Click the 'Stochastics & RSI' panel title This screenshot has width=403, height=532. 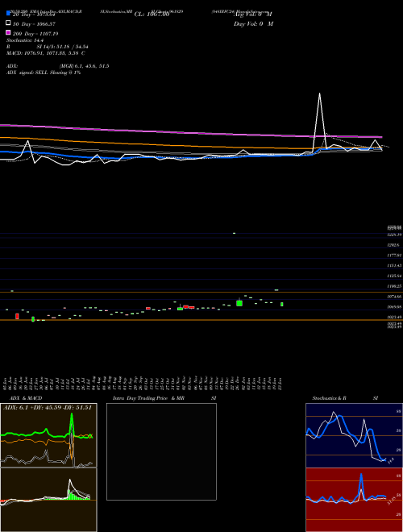pos(345,398)
